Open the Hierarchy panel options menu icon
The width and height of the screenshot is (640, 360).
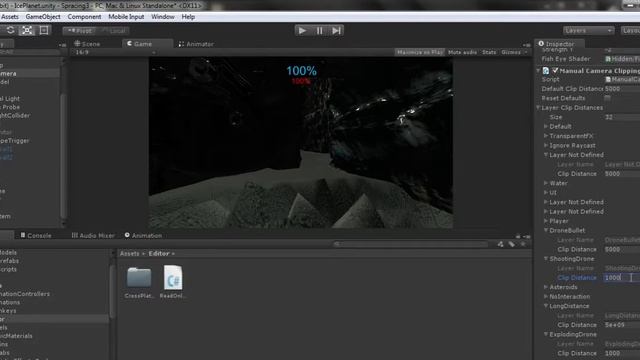pos(62,45)
